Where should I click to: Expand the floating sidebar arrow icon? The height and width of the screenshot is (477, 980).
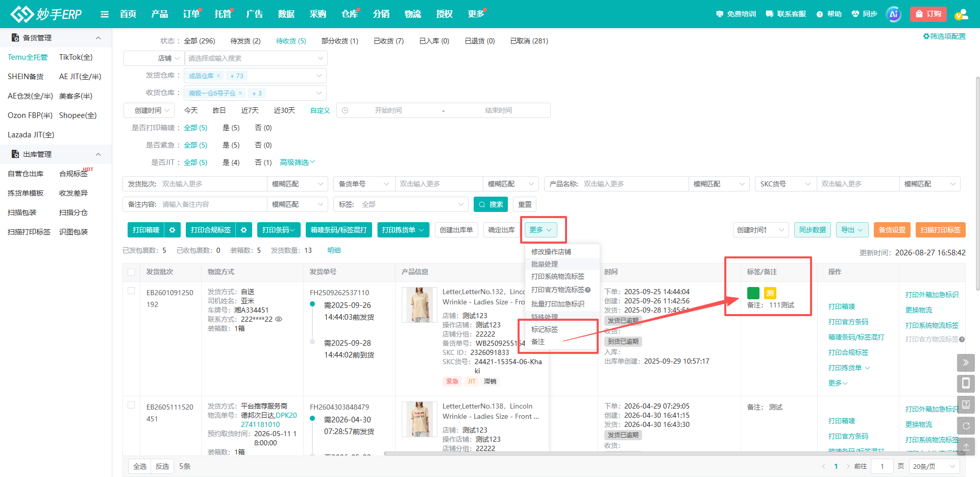coord(966,363)
